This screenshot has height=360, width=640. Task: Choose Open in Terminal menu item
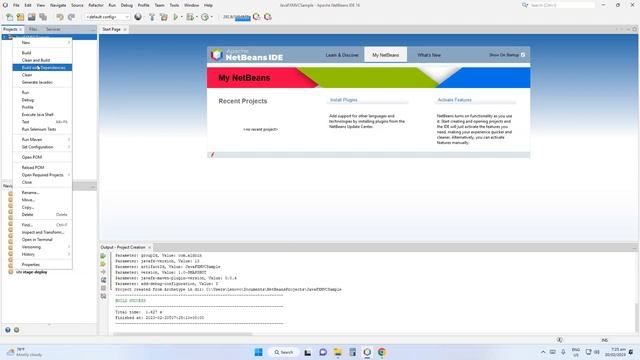point(42,240)
